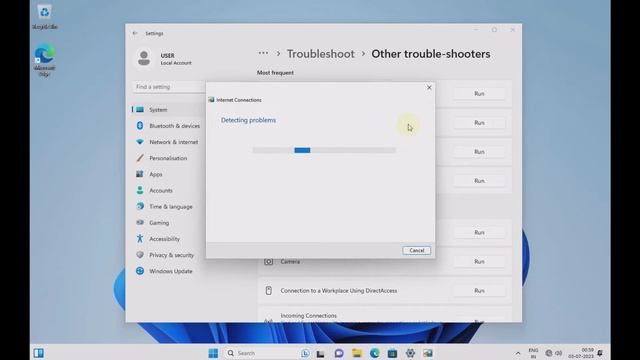This screenshot has height=360, width=640.
Task: Click the DirectAccess workplace icon
Action: pos(268,290)
